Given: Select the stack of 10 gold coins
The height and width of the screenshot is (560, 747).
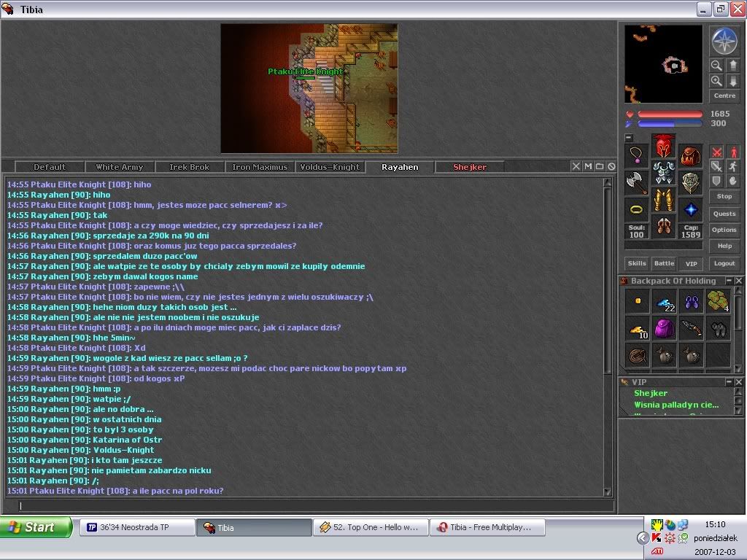Looking at the screenshot, I should (x=637, y=329).
